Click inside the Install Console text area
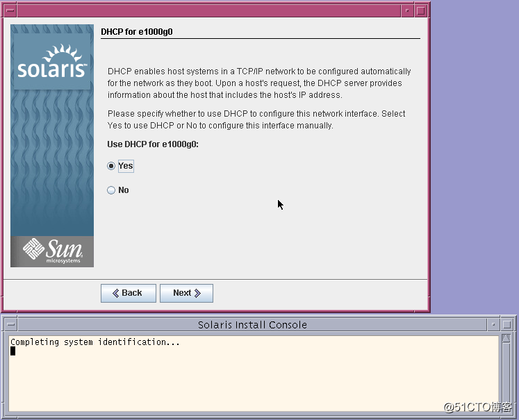The width and height of the screenshot is (519, 420). [x=254, y=373]
